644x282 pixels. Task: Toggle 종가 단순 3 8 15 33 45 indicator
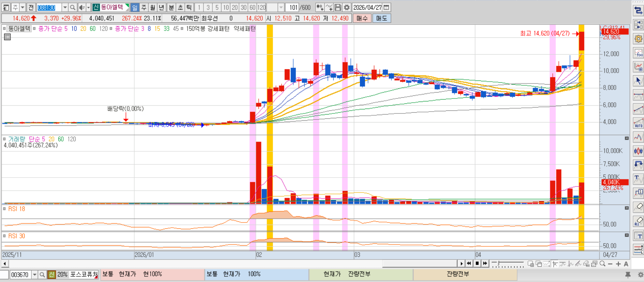click(111, 28)
